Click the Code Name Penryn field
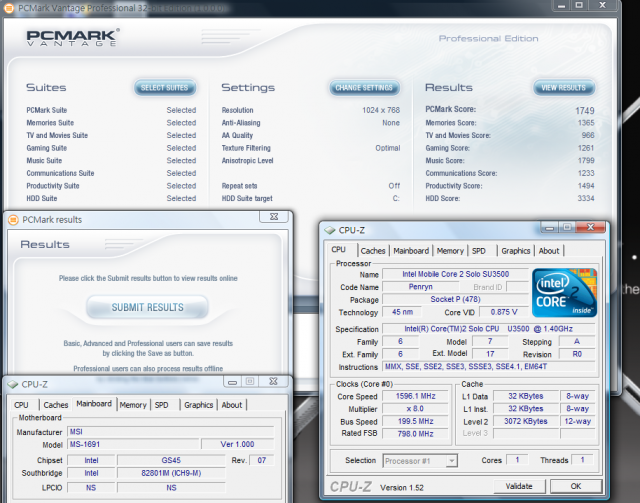The width and height of the screenshot is (640, 503). tap(420, 287)
